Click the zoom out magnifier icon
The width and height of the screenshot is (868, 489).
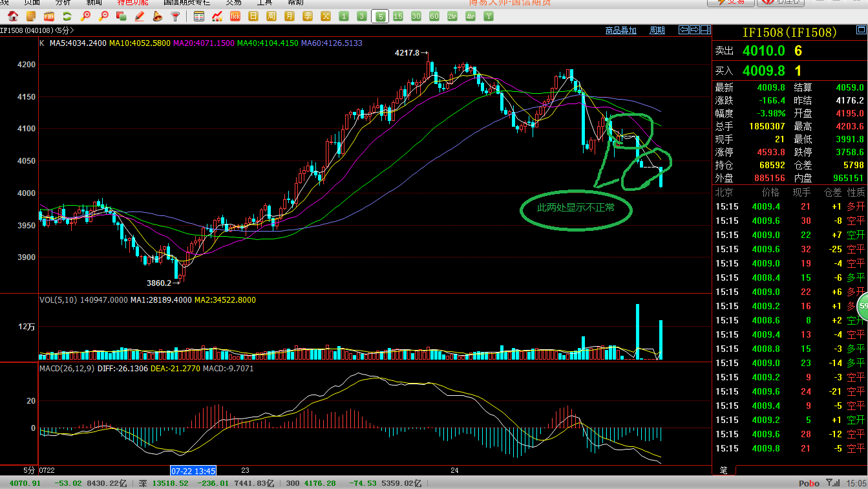tap(103, 16)
